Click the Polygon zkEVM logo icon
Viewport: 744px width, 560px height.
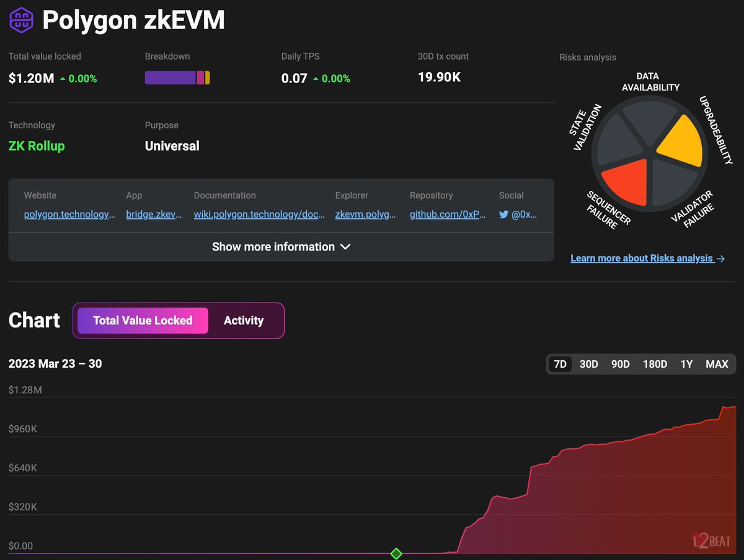22,20
